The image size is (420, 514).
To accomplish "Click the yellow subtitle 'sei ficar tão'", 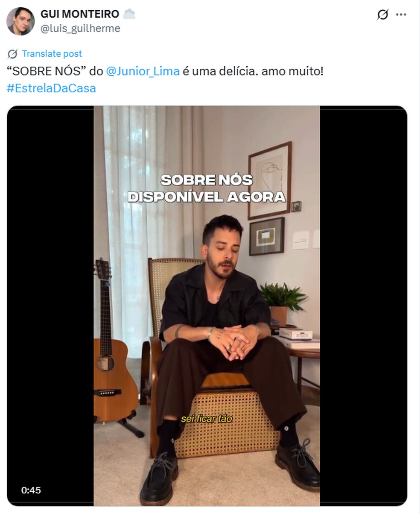I will point(207,419).
